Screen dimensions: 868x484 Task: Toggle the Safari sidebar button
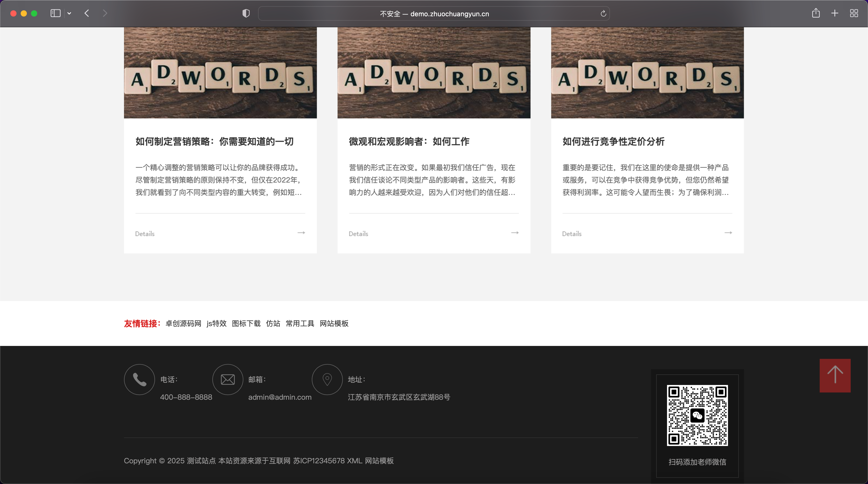point(55,13)
